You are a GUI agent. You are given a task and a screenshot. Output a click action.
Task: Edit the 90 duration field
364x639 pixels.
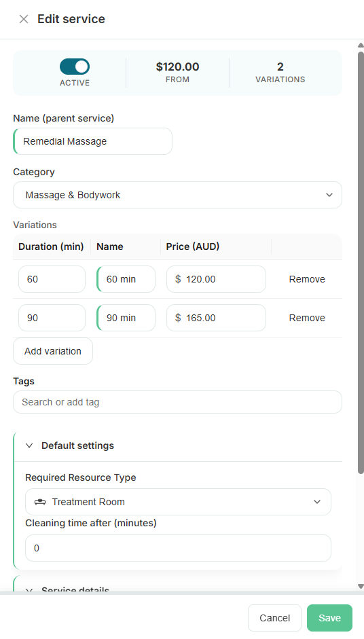tap(52, 318)
